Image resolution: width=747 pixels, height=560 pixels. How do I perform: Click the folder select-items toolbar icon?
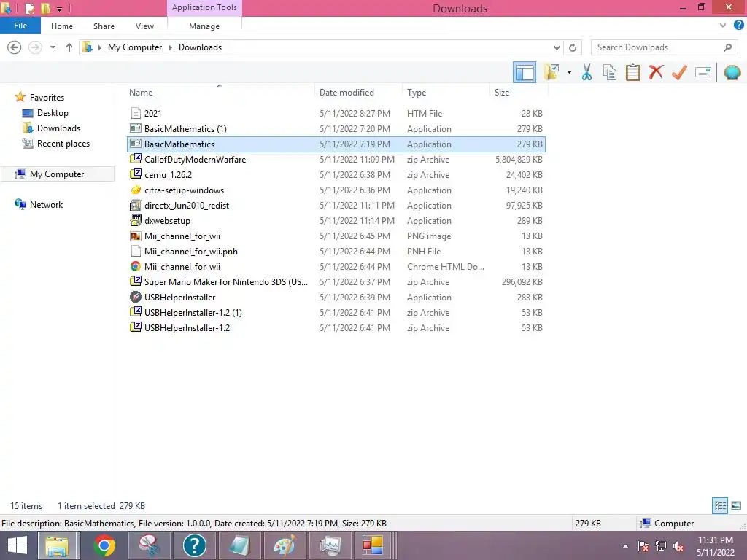coord(551,72)
